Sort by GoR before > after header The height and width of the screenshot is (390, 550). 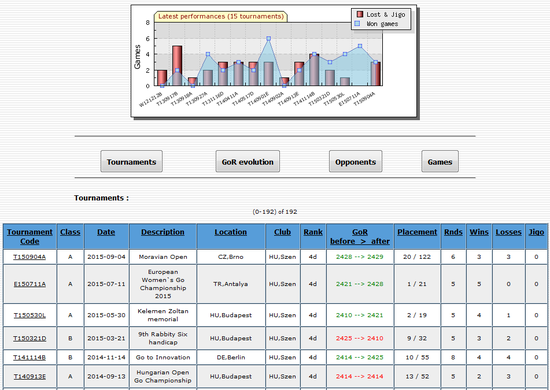[360, 237]
